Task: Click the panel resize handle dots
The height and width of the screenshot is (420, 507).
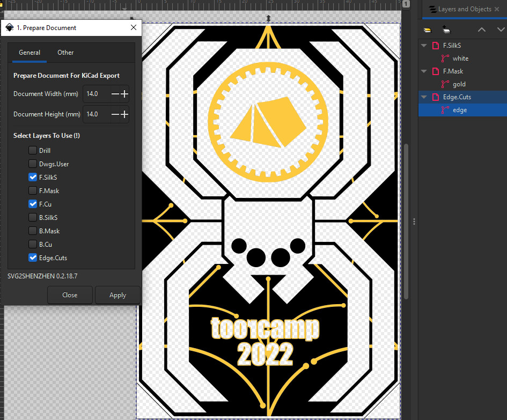Action: 414,222
